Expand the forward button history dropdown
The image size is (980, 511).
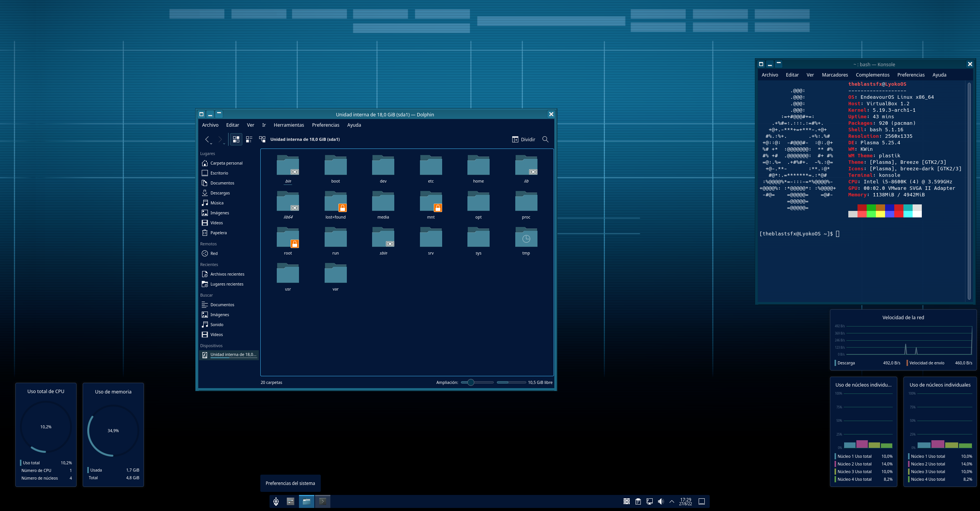pos(223,144)
